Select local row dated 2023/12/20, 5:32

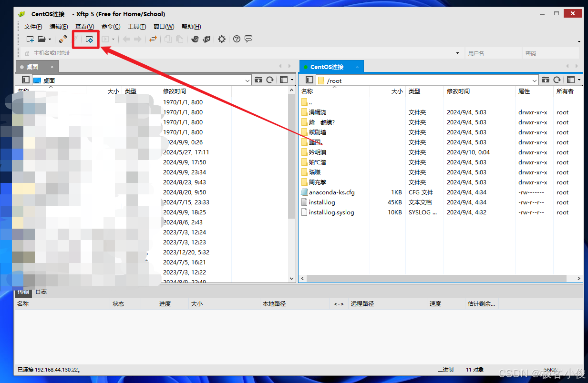coord(186,252)
